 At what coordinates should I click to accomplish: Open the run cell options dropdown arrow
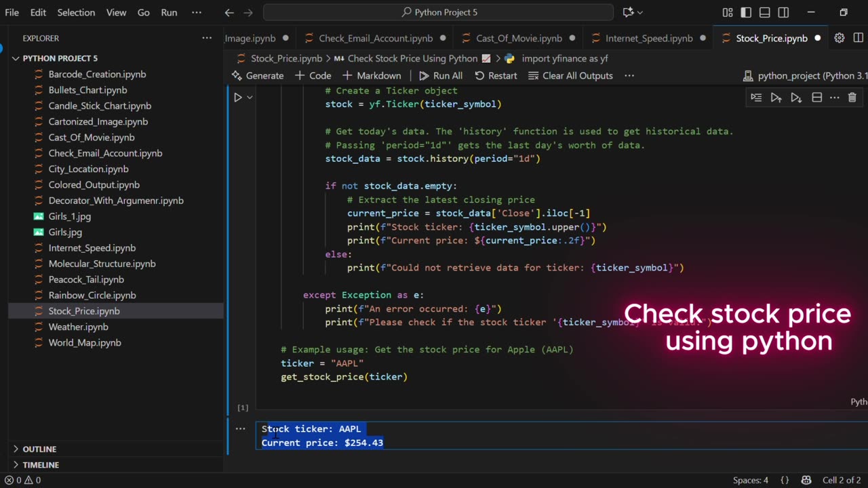coord(250,98)
